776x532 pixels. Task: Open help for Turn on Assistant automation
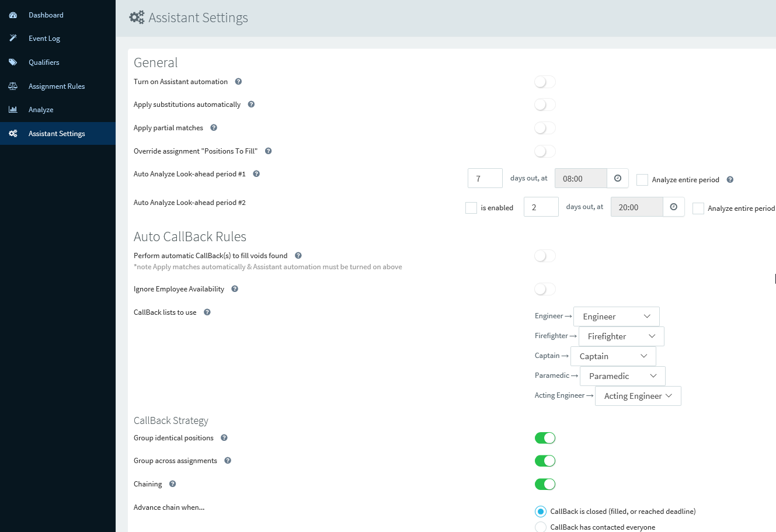[238, 82]
